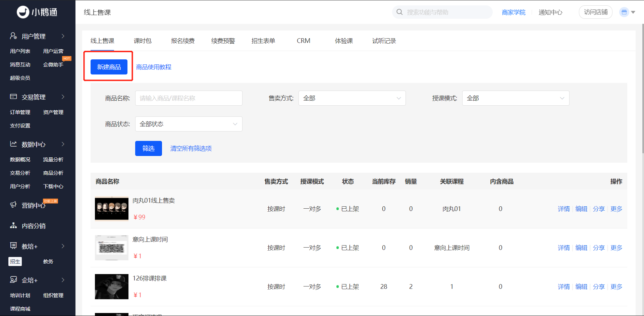Click the 数据中心 chart icon
Screen dimensions: 644x316
point(13,144)
